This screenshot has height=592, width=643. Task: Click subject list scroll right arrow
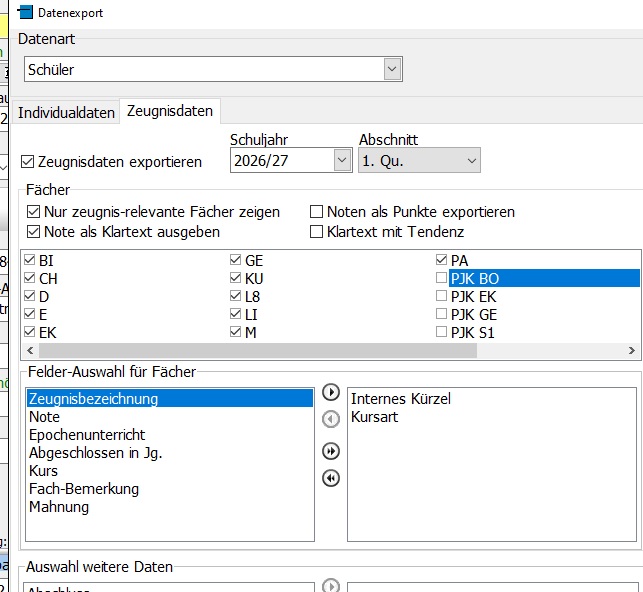coord(632,351)
